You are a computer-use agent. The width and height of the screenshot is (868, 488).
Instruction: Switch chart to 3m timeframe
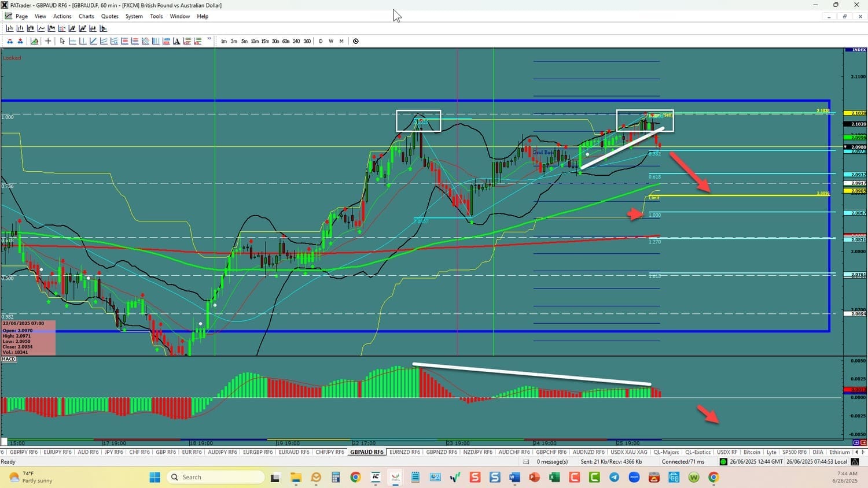pos(234,41)
